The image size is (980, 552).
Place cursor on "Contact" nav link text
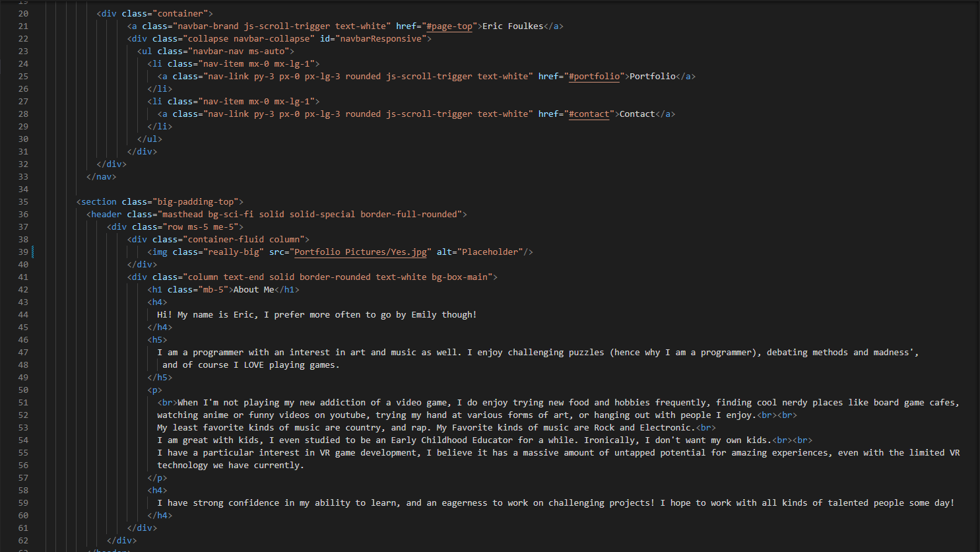(637, 114)
